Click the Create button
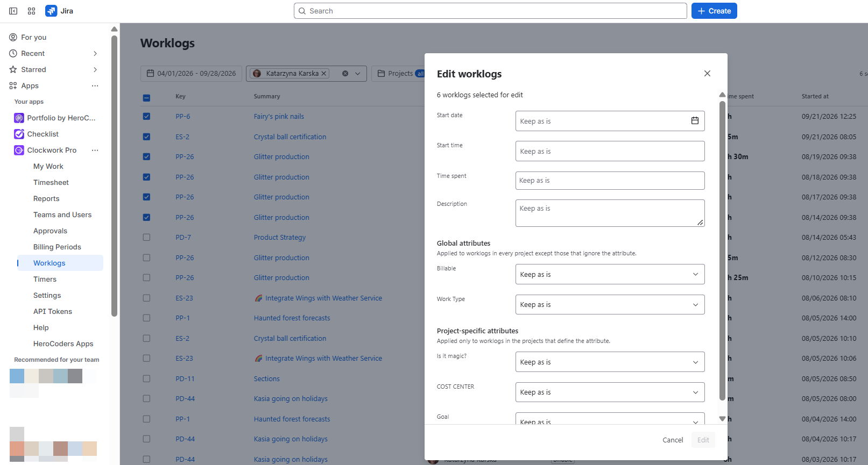 (x=714, y=11)
